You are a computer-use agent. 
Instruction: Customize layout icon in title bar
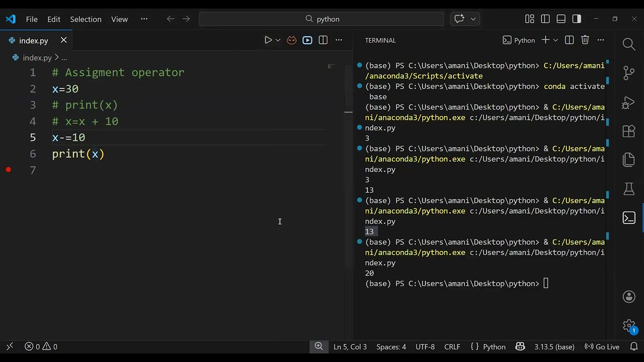[x=530, y=19]
